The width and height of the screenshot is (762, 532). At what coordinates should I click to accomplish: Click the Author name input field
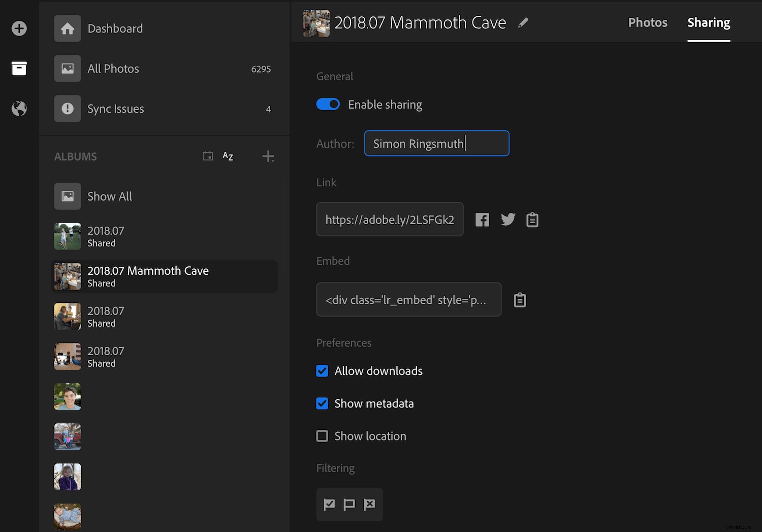pyautogui.click(x=436, y=144)
